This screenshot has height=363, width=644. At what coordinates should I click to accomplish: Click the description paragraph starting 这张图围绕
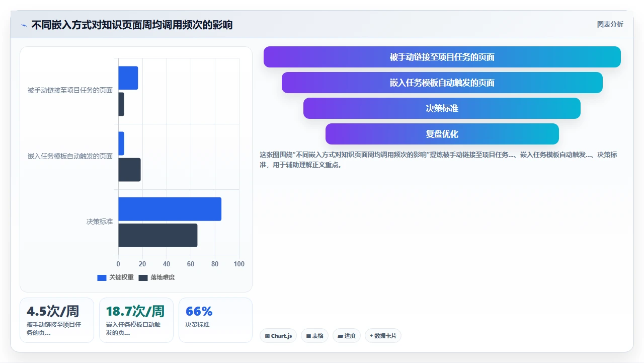[438, 160]
